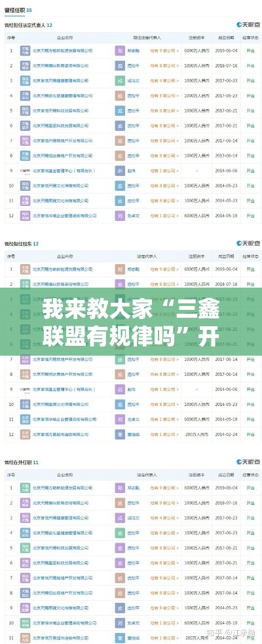The height and width of the screenshot is (644, 262).
Task: Click 郑 avatar in 曾经在外任职 table row 1
Action: click(x=119, y=488)
